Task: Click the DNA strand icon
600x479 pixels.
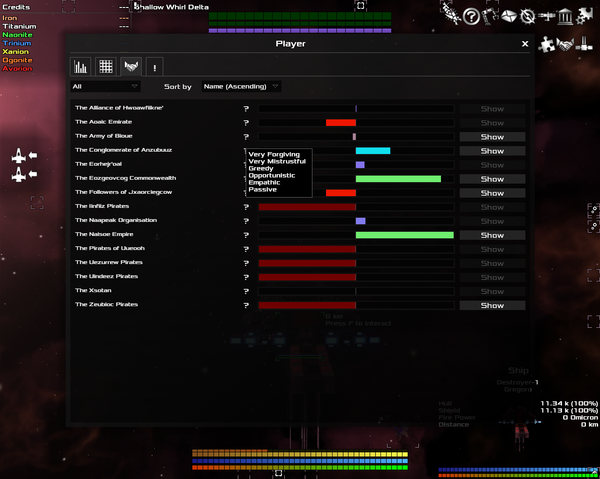Action: [450, 14]
